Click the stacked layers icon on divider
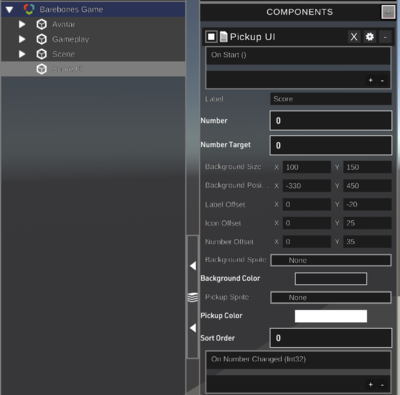 [x=193, y=297]
